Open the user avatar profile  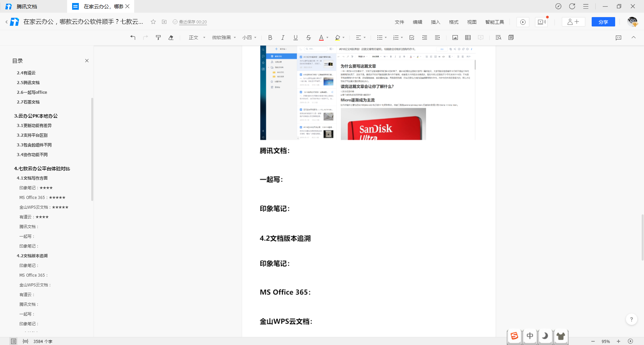(633, 22)
